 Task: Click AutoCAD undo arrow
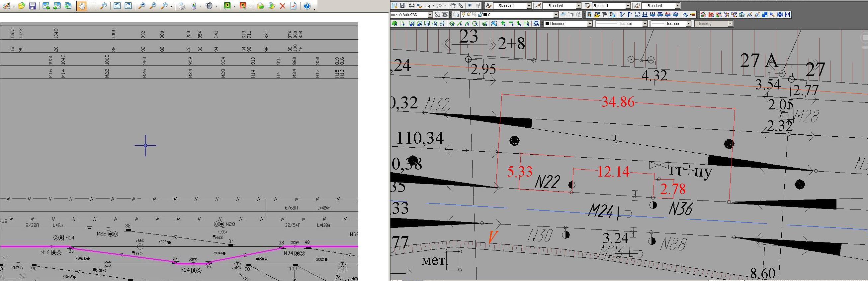tap(427, 5)
